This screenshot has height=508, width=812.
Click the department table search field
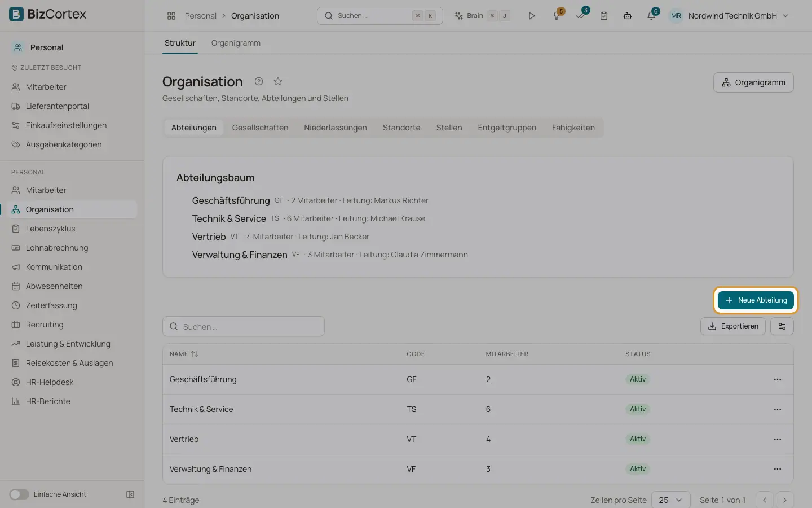pos(244,326)
